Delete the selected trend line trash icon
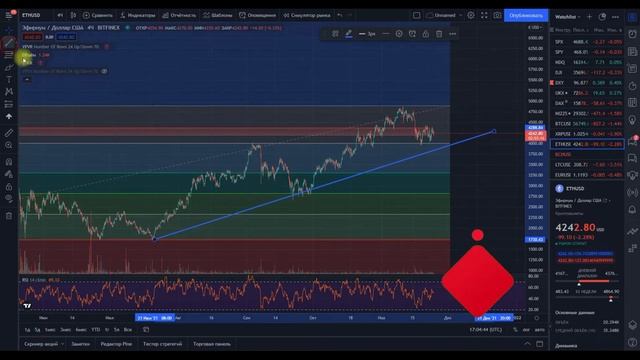Viewport: 640px width, 360px height. coord(439,34)
